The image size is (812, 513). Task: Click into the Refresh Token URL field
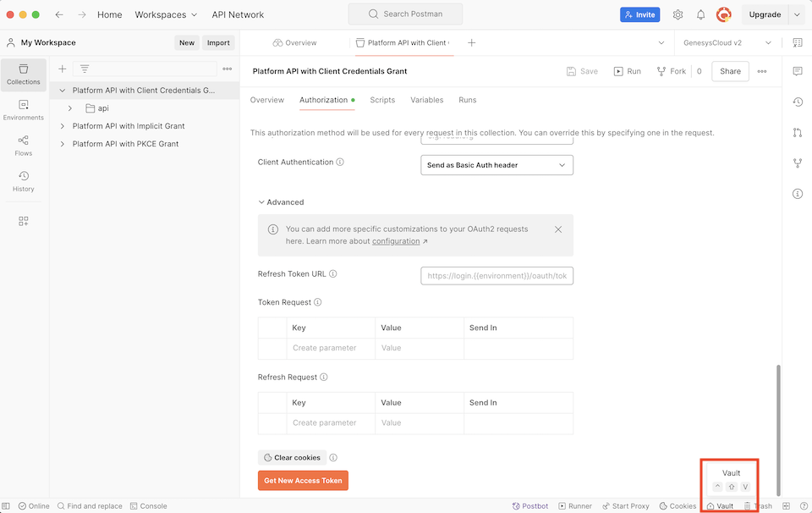coord(497,275)
